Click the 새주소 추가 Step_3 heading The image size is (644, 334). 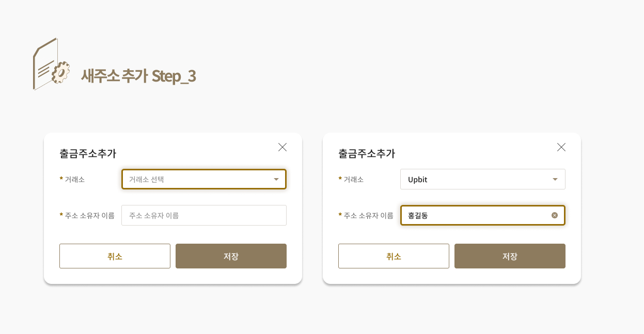point(138,76)
